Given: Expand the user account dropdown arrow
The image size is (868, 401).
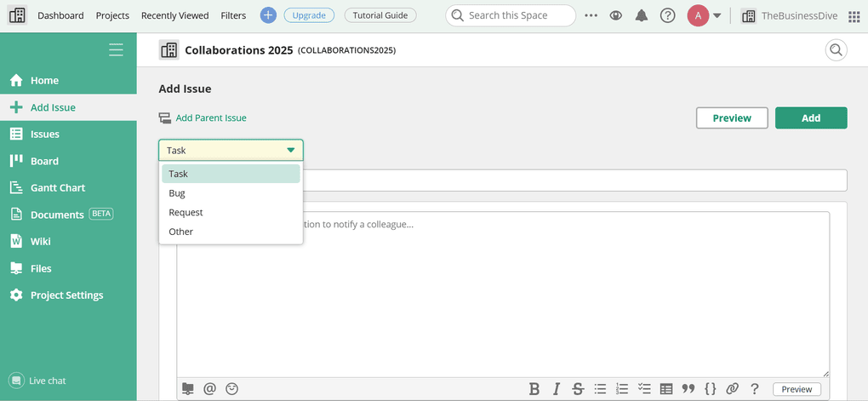Looking at the screenshot, I should tap(717, 15).
